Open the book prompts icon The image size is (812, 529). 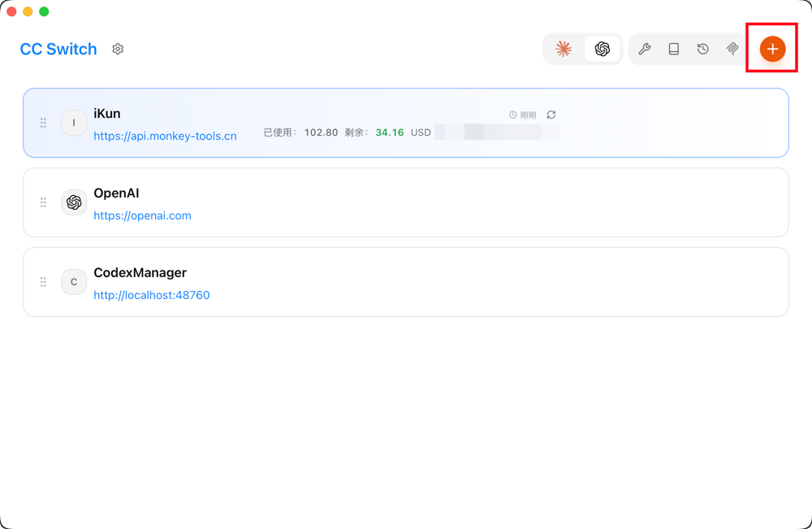674,49
